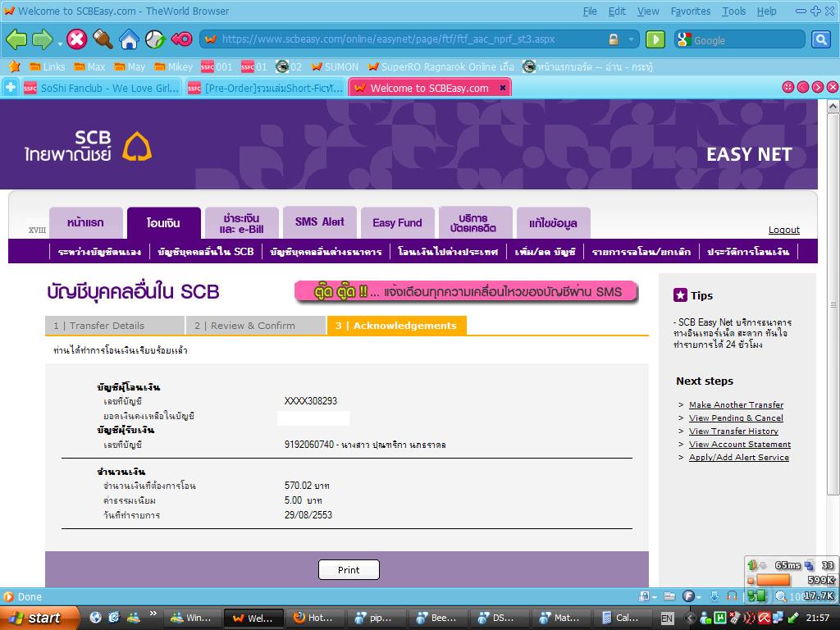
Task: Click the Windows start button
Action: click(x=39, y=618)
